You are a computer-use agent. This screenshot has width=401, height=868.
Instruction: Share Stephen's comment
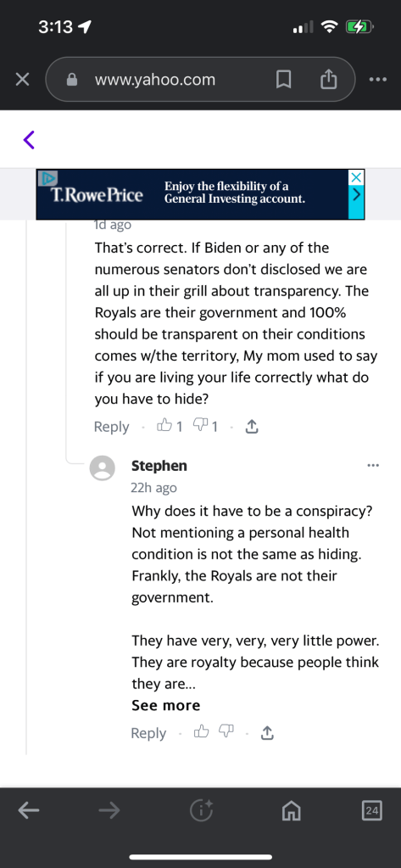pos(266,733)
